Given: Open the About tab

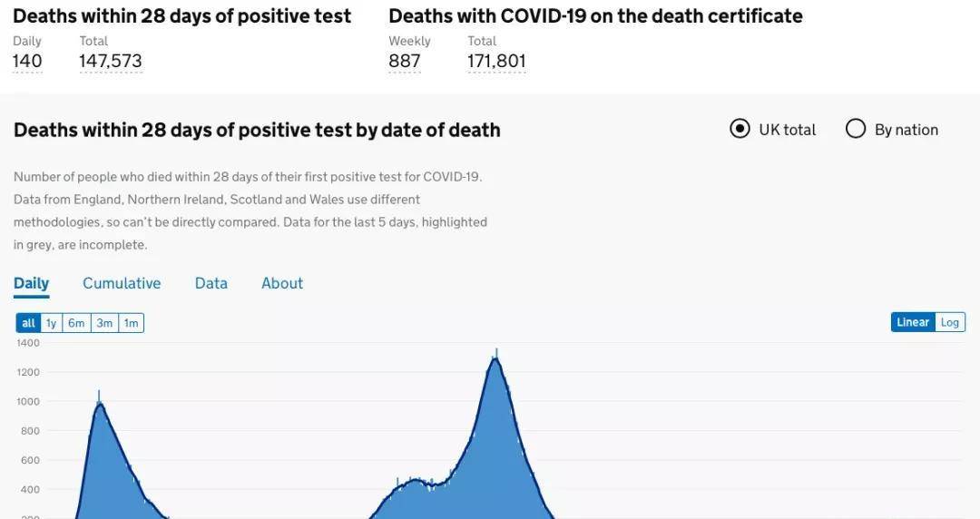Looking at the screenshot, I should tap(282, 283).
